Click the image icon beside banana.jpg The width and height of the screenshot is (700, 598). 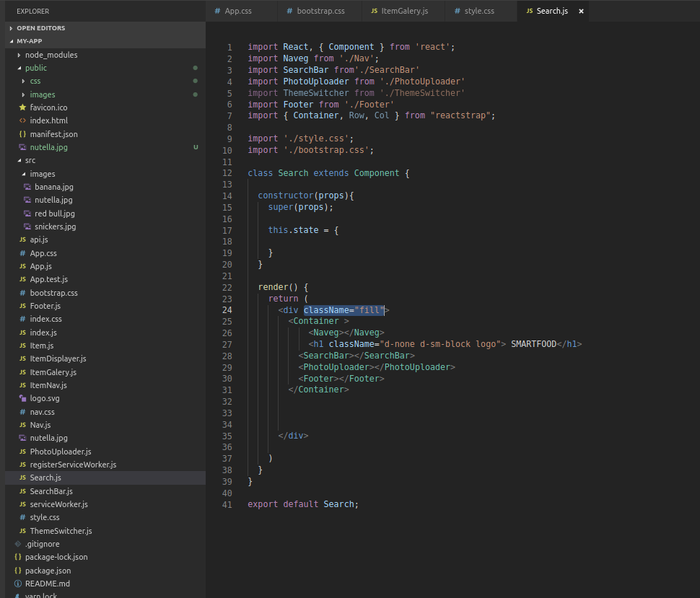27,187
